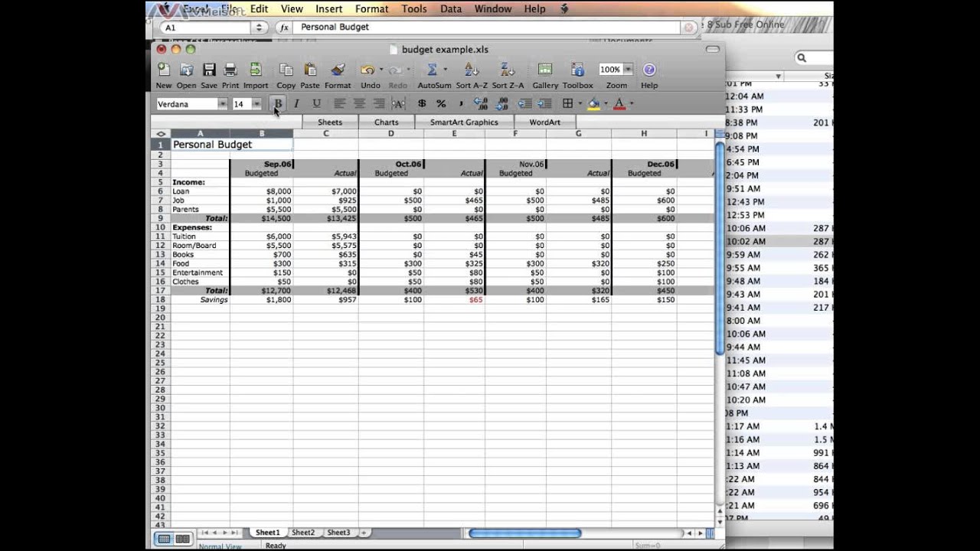980x551 pixels.
Task: Open the font color dropdown arrow
Action: 631,103
